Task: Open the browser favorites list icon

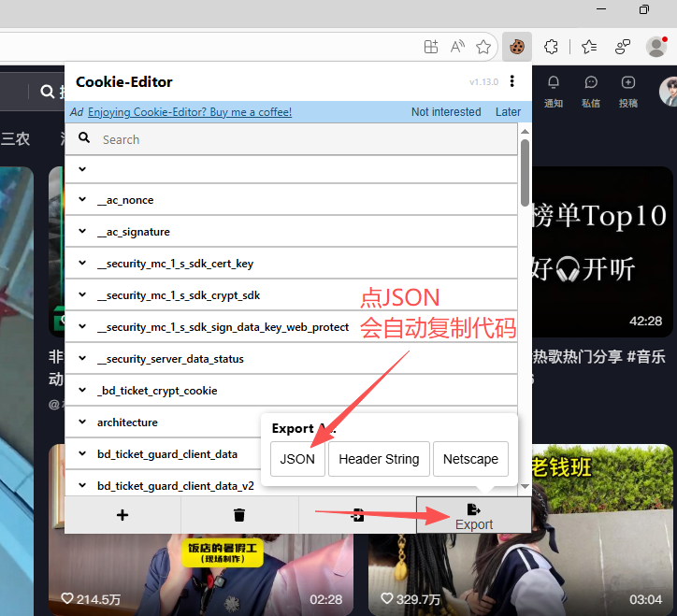Action: click(x=589, y=46)
